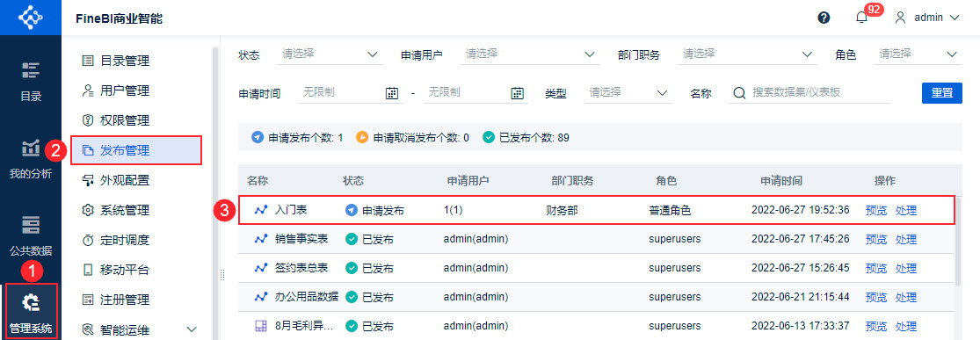This screenshot has height=340, width=980.
Task: Click timestamp 2022-06-27 19:52:36
Action: click(800, 210)
